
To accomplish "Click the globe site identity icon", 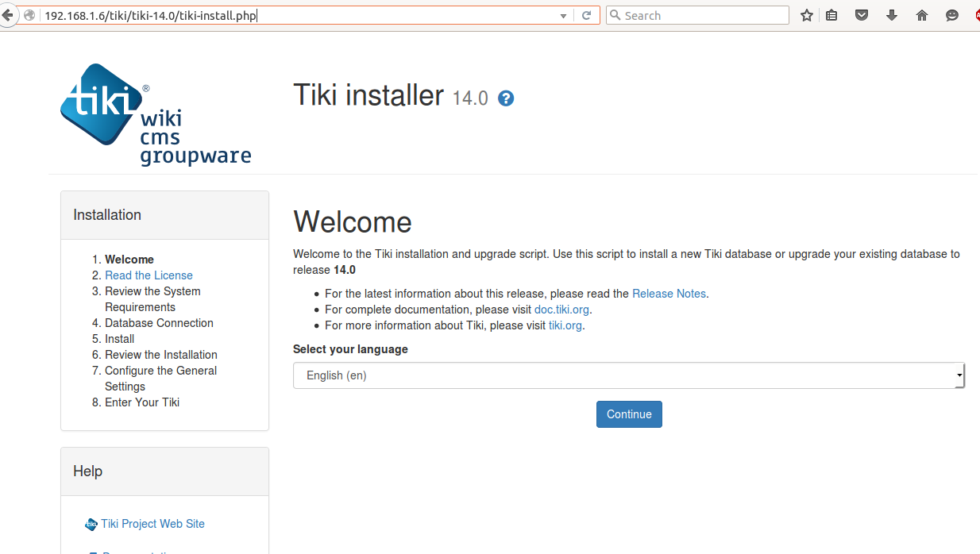I will [29, 15].
